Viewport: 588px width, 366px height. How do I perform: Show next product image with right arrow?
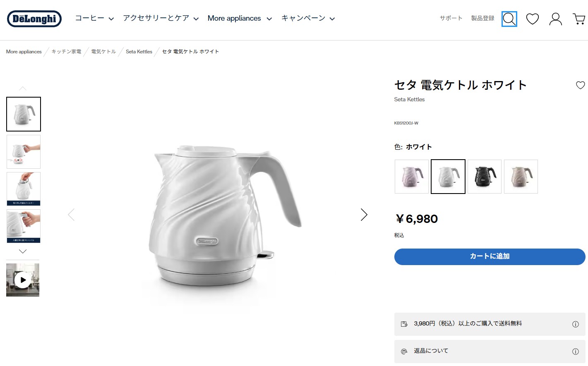coord(364,215)
